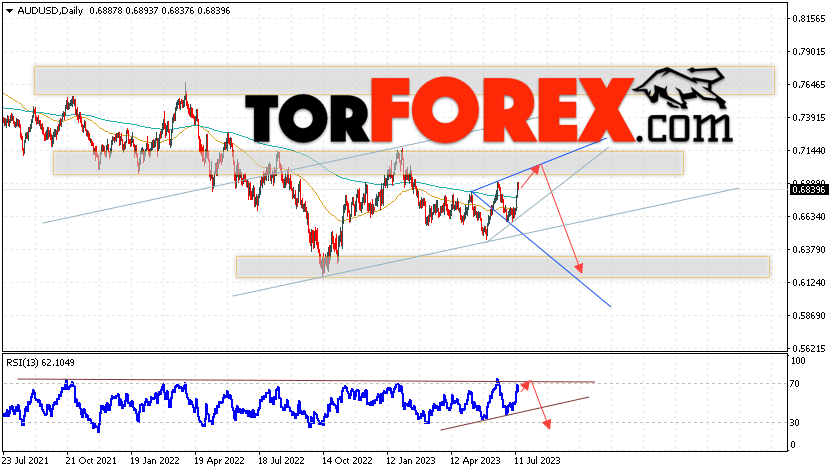833x472 pixels.
Task: Click the RSI 100 level label
Action: (798, 361)
